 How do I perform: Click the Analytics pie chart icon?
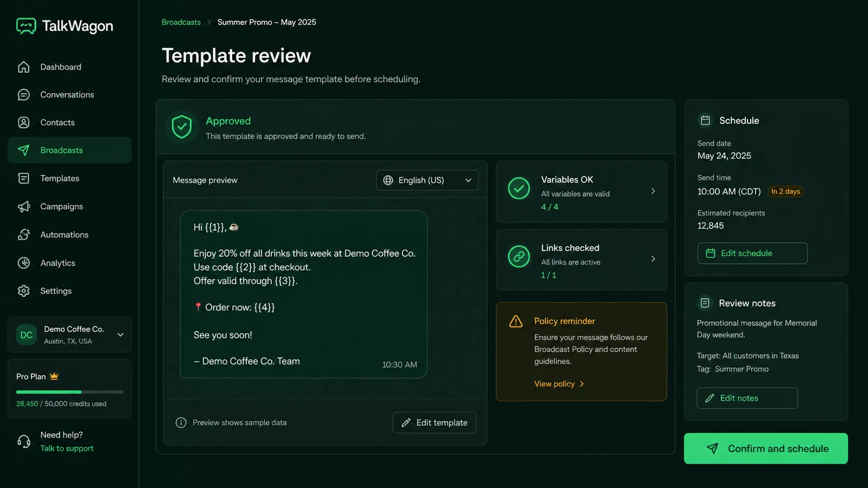[x=24, y=263]
